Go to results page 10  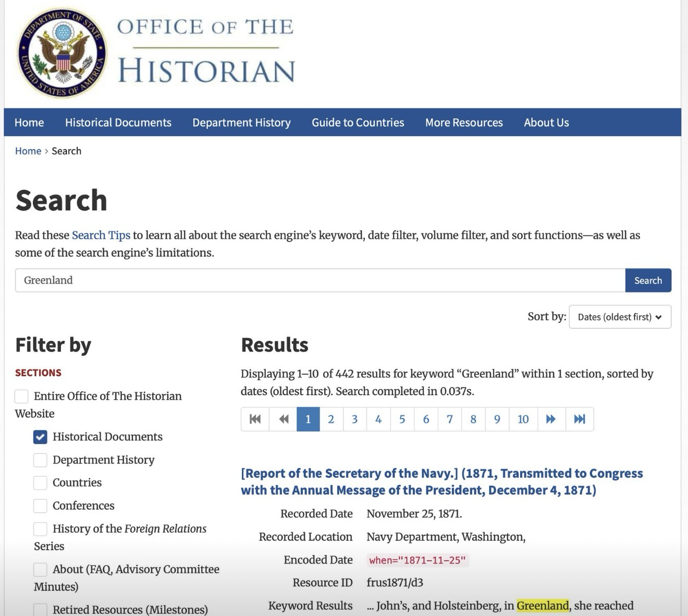(523, 419)
